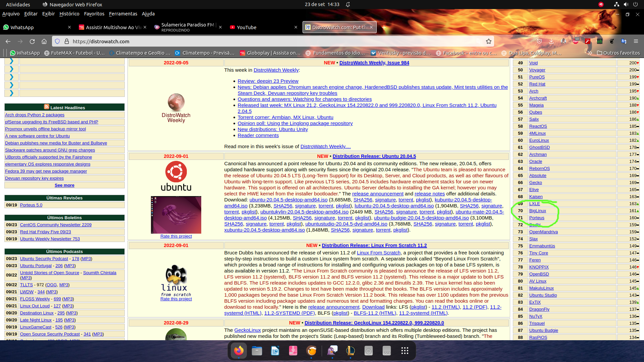Launch LibreOffice Writer from the dock

275,351
